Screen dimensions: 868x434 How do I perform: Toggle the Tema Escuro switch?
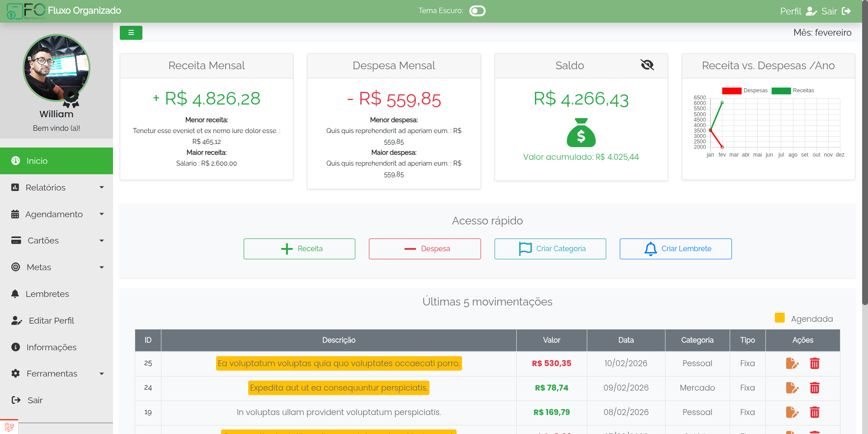pos(477,11)
